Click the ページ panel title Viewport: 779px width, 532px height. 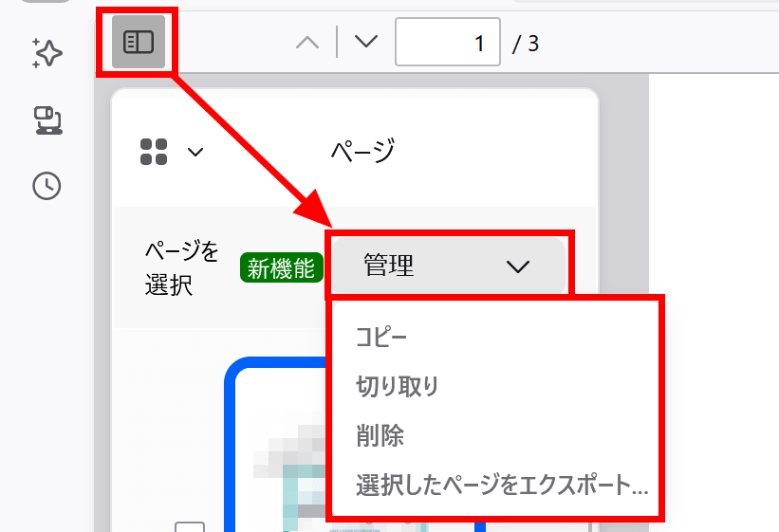click(362, 151)
